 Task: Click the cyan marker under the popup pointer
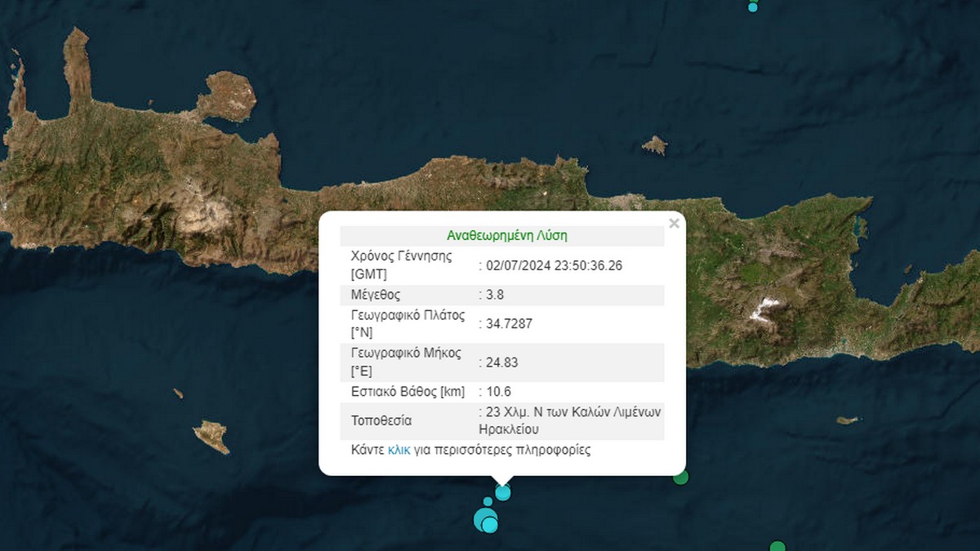tap(503, 492)
